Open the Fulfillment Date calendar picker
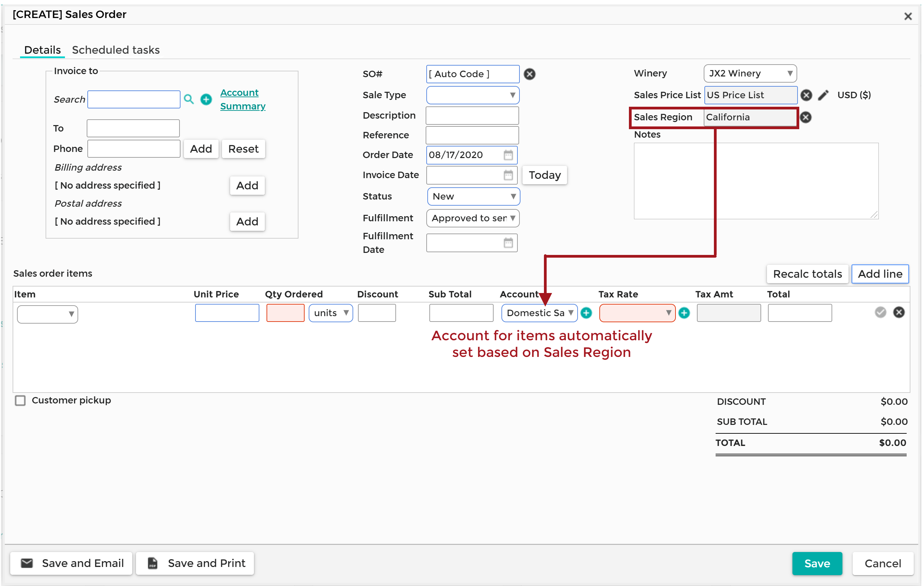The image size is (924, 586). [508, 243]
